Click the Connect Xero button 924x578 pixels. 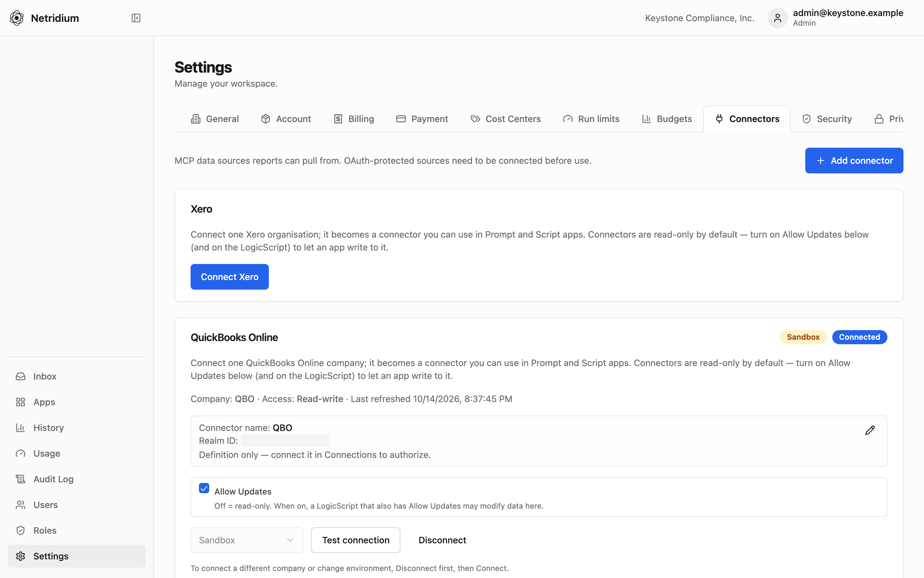coord(229,277)
